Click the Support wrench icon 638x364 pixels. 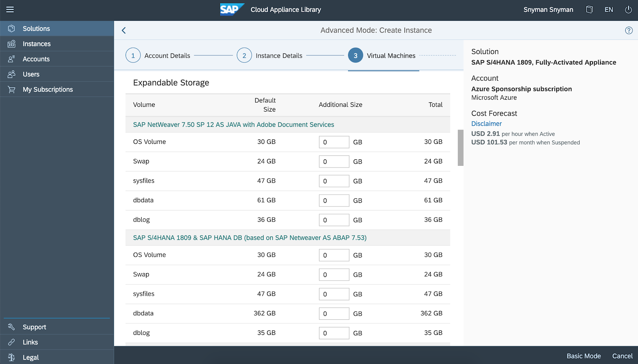point(12,327)
